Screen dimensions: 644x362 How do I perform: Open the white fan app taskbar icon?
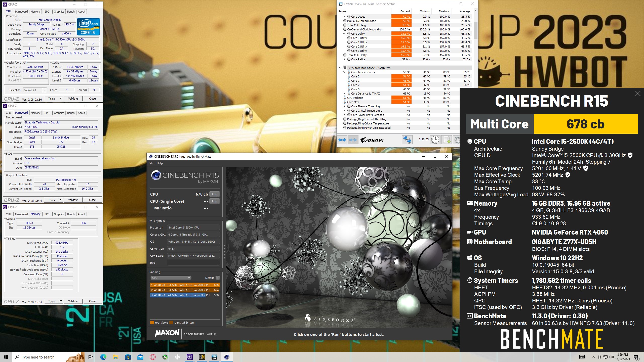click(x=177, y=357)
